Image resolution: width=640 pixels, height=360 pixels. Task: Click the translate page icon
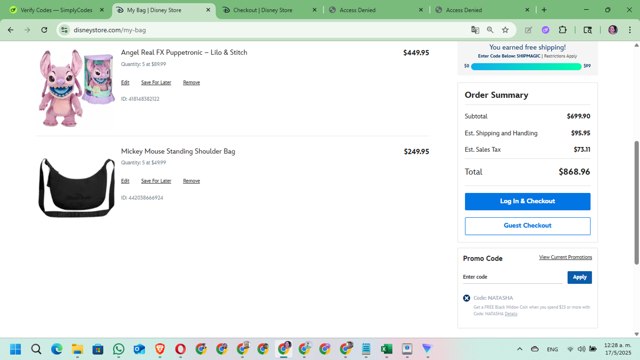[475, 30]
